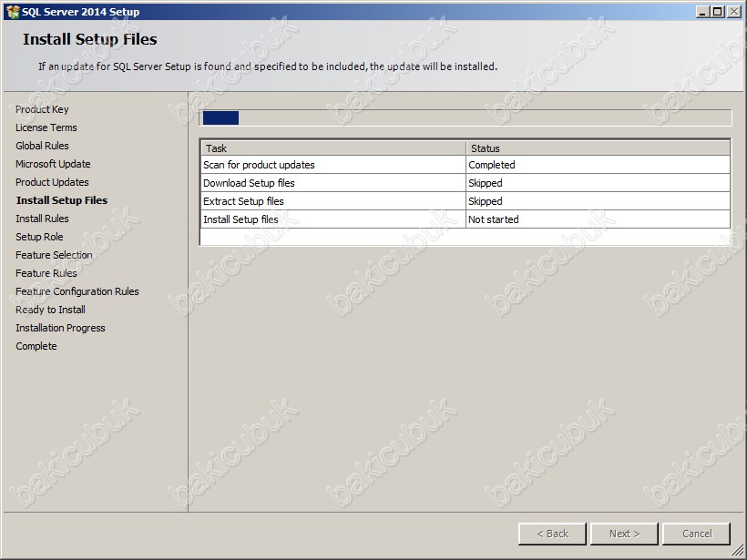Click the Cancel button

[696, 534]
